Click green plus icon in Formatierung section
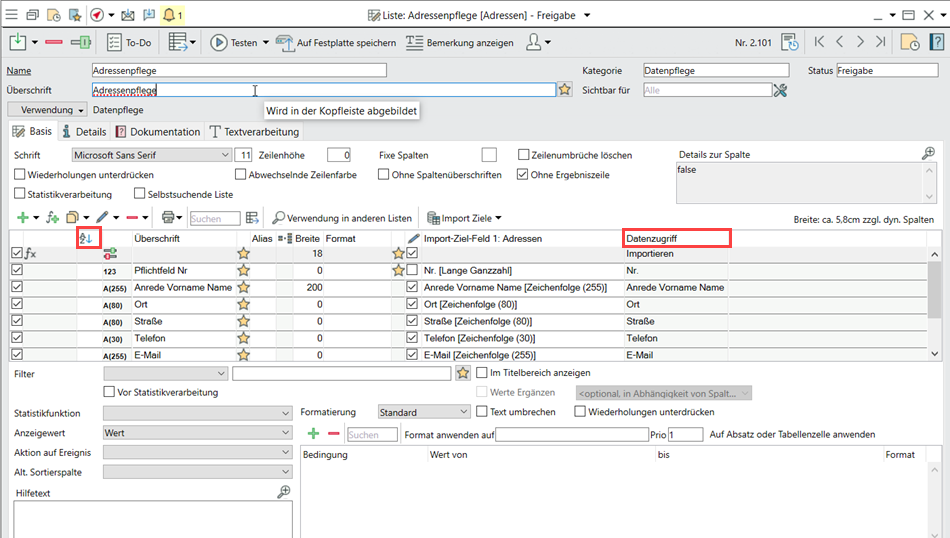Viewport: 950px width, 538px height. [x=313, y=434]
